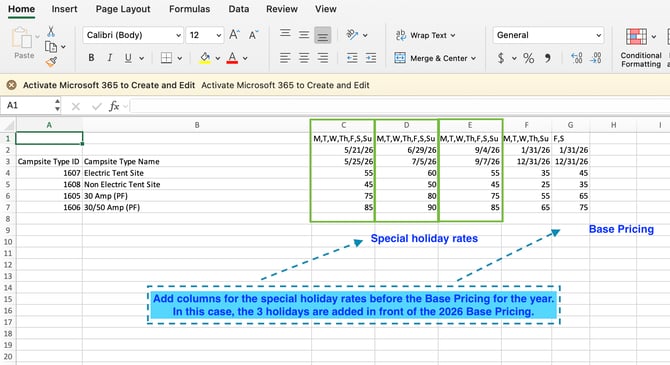Open font color dropdown arrow
670x365 pixels.
pyautogui.click(x=245, y=58)
